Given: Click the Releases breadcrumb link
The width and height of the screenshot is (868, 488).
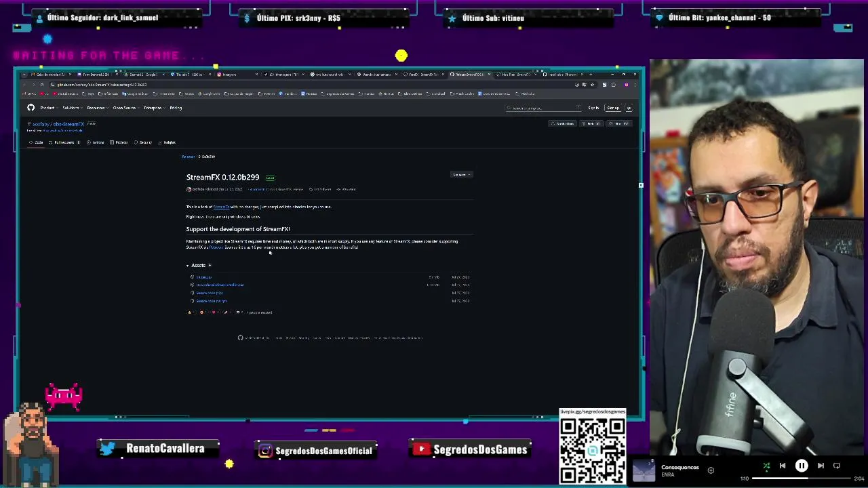Looking at the screenshot, I should coord(188,157).
